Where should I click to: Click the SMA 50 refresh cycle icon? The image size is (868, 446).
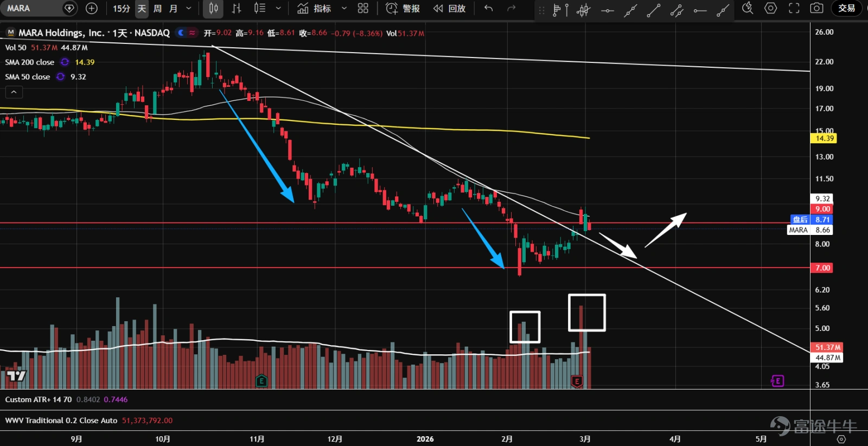point(61,77)
